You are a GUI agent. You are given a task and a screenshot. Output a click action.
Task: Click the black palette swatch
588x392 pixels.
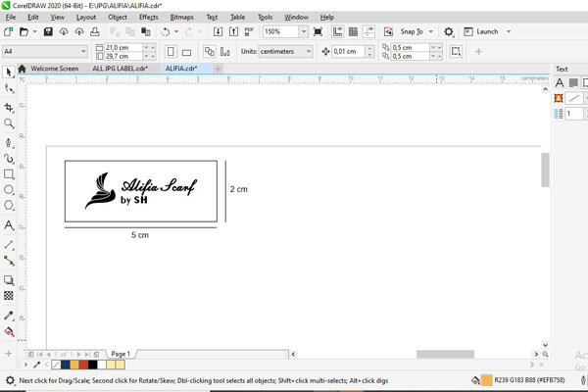93,365
